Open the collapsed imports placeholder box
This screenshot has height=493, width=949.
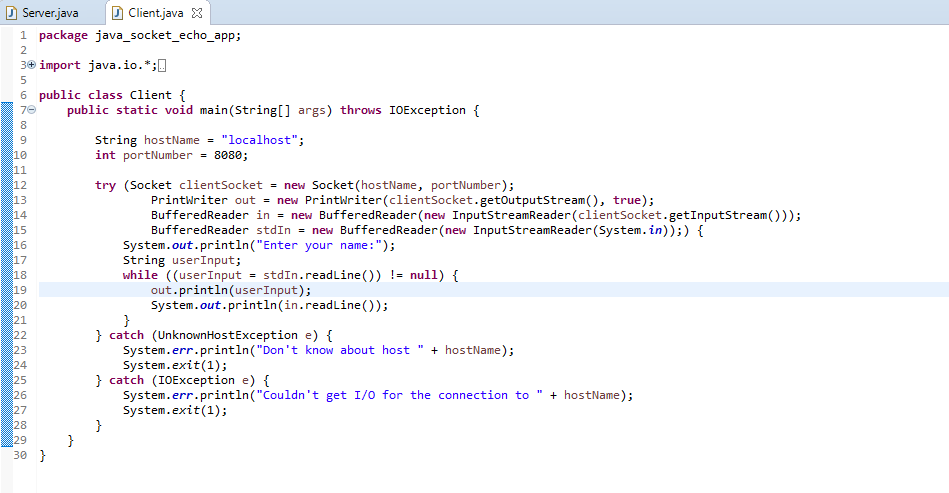tap(162, 66)
